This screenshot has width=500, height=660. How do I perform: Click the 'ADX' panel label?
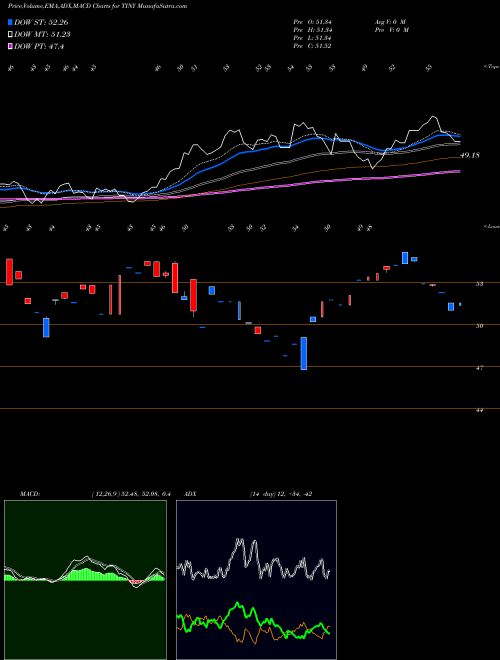click(190, 494)
